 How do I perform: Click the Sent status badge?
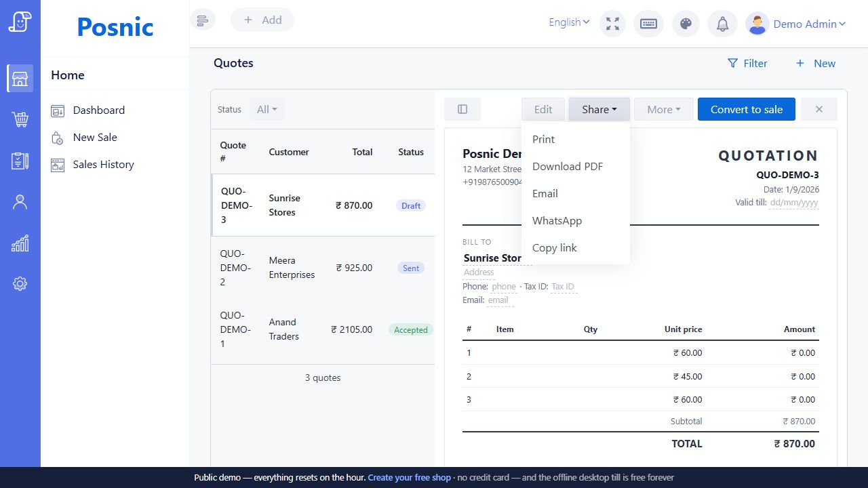click(x=411, y=268)
